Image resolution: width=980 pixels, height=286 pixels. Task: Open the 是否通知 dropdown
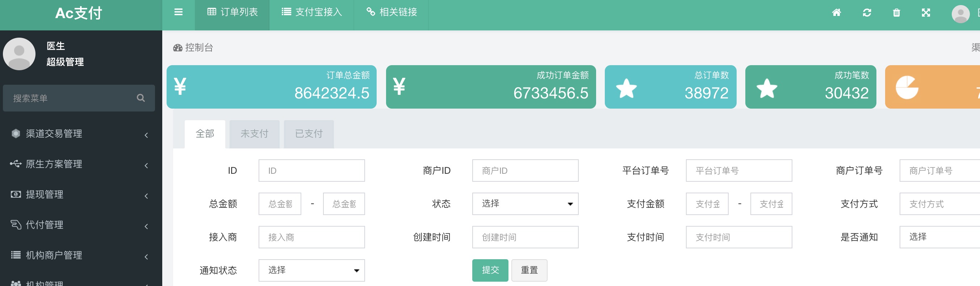click(940, 237)
